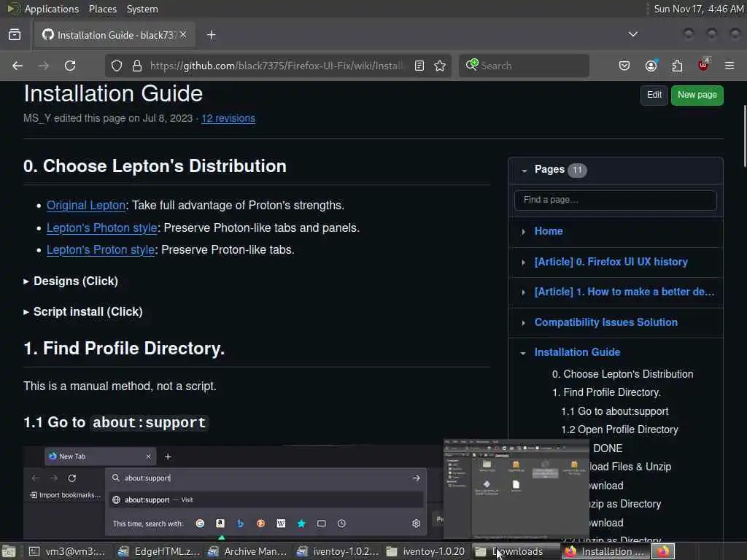Open a new browser tab
This screenshot has width=747, height=560.
tap(211, 35)
